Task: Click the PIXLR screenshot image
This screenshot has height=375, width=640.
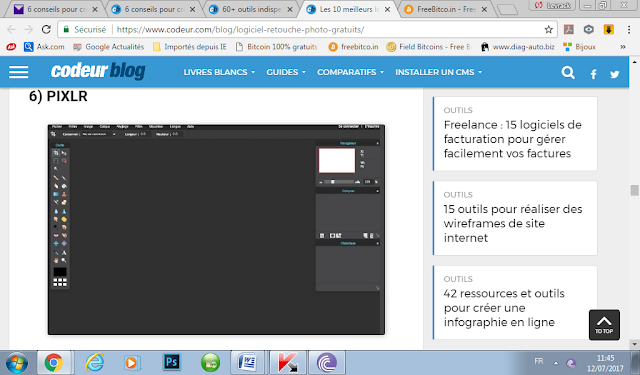Action: click(216, 229)
